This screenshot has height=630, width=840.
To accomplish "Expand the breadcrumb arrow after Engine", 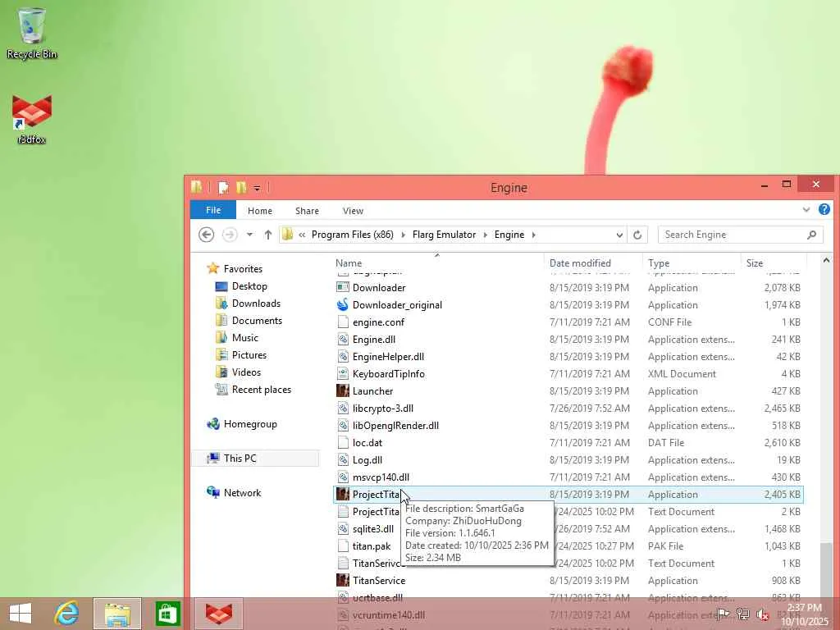I will click(533, 235).
